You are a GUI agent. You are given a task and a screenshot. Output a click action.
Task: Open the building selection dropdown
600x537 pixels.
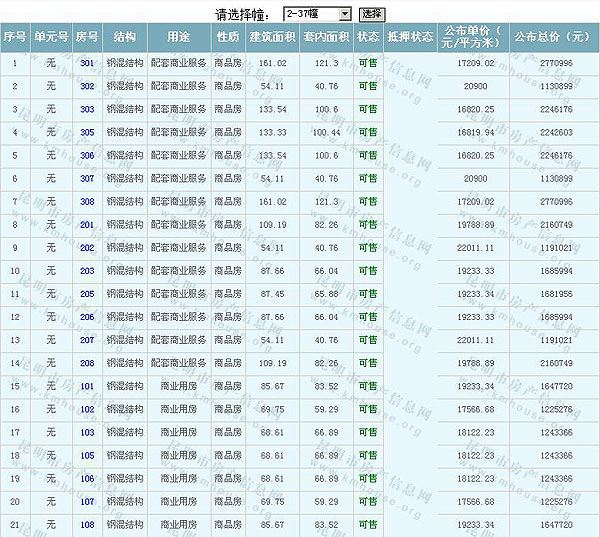pos(316,14)
